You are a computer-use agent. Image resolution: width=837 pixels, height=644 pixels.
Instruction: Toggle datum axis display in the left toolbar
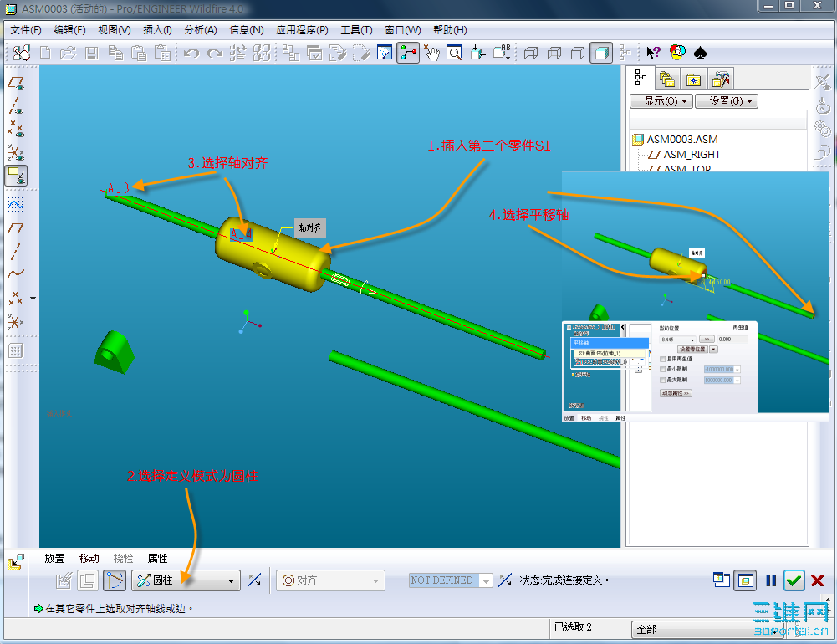(16, 106)
